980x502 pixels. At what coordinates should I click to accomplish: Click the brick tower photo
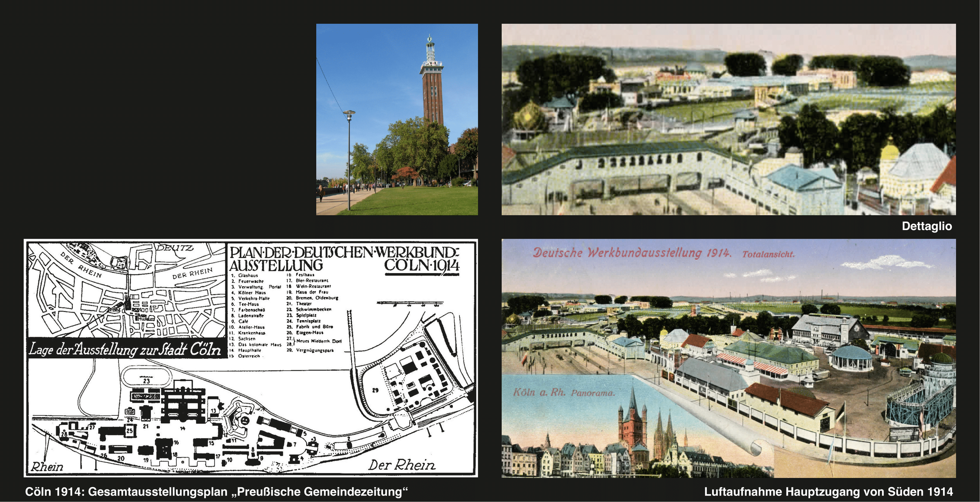pyautogui.click(x=397, y=119)
